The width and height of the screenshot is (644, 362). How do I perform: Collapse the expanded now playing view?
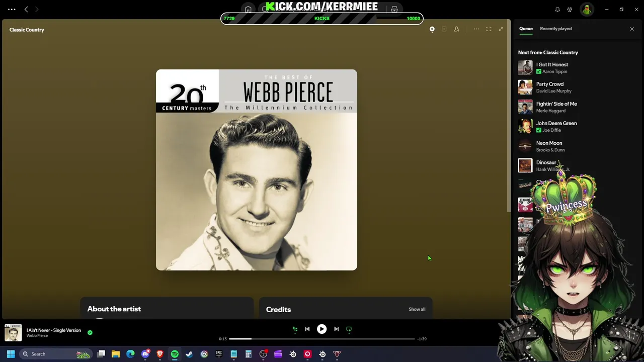[501, 29]
